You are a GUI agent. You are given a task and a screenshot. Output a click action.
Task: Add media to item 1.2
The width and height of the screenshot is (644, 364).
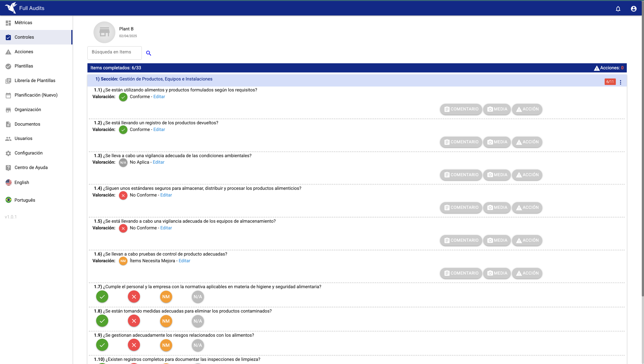(497, 142)
